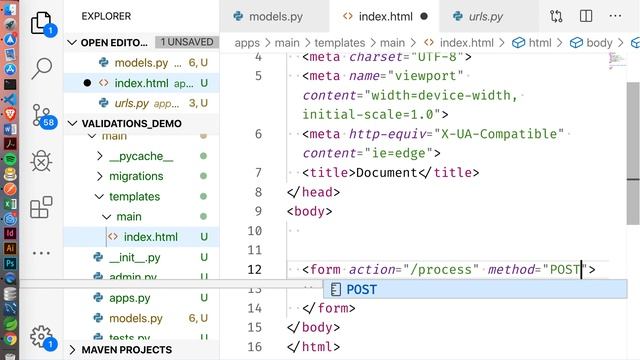
Task: Open Google Chrome in the Dock
Action: pos(10,339)
